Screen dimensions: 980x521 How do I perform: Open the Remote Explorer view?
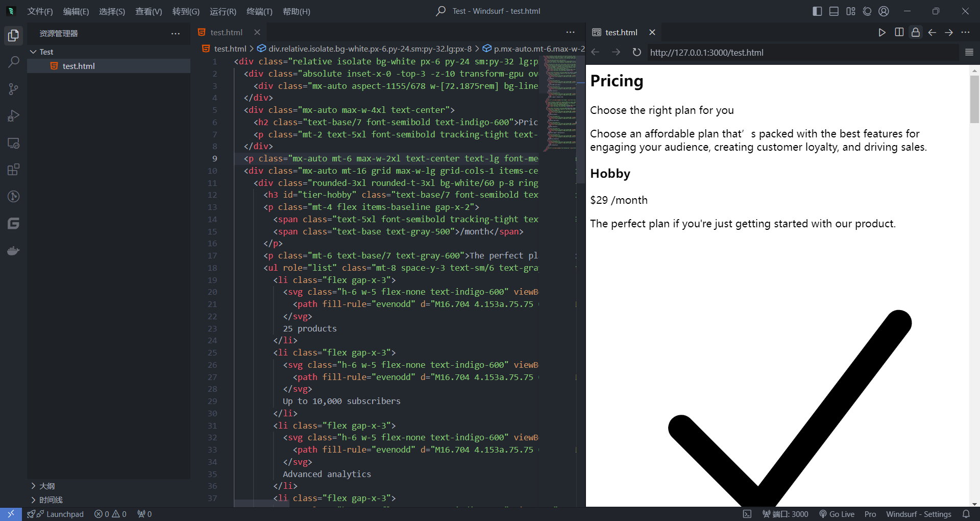click(14, 143)
